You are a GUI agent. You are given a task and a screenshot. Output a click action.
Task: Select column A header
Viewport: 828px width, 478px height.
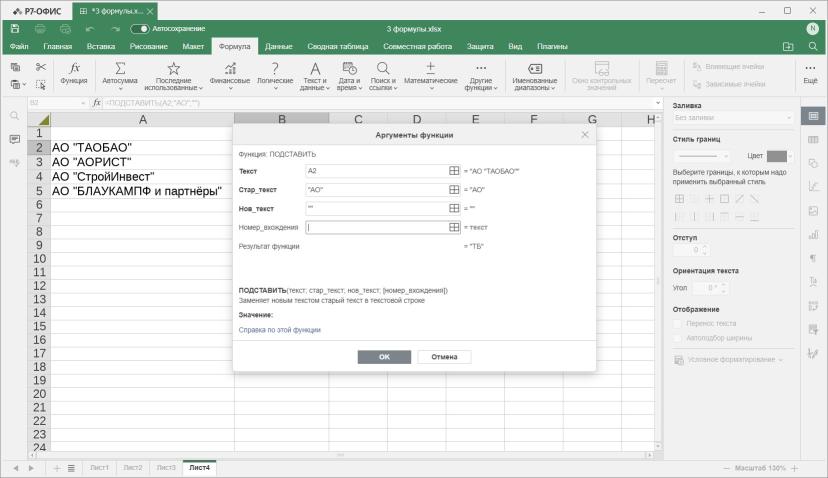click(x=142, y=120)
